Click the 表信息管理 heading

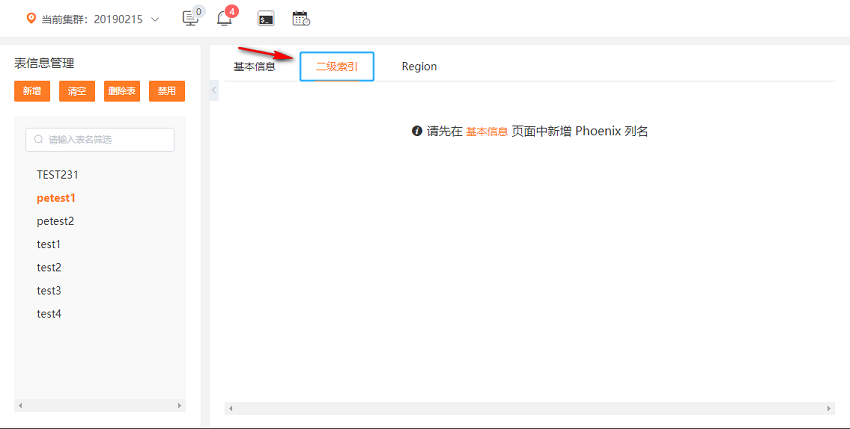point(44,63)
